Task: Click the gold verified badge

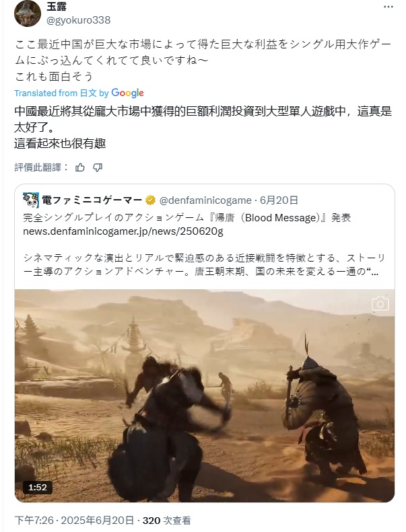Action: [150, 200]
